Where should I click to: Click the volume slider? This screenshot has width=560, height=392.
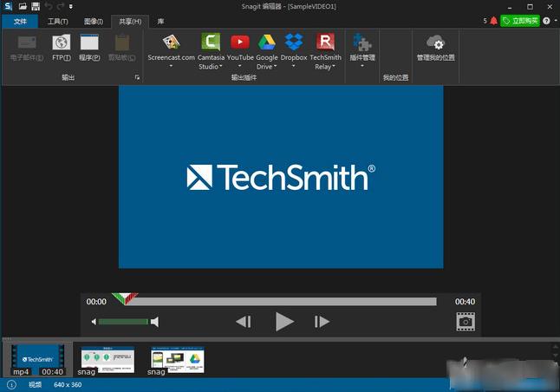tap(123, 322)
